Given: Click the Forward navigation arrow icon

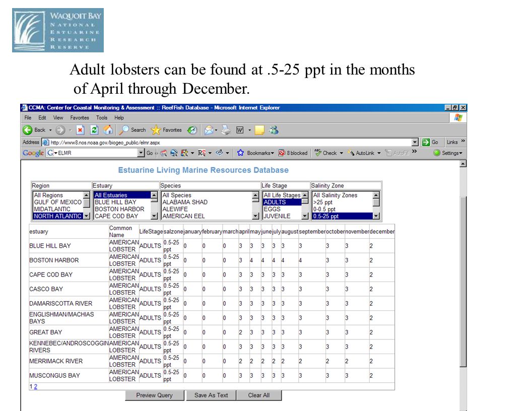Looking at the screenshot, I should 60,130.
